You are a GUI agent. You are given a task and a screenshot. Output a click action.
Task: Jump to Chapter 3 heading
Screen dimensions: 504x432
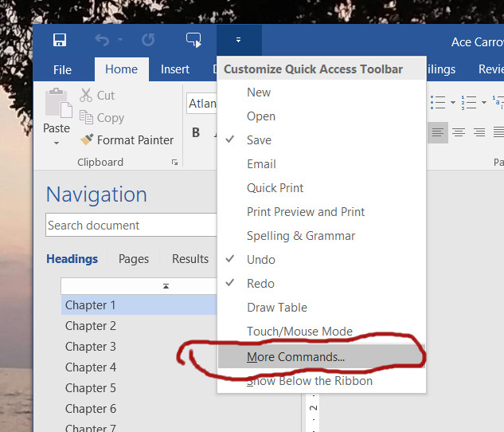tap(91, 347)
